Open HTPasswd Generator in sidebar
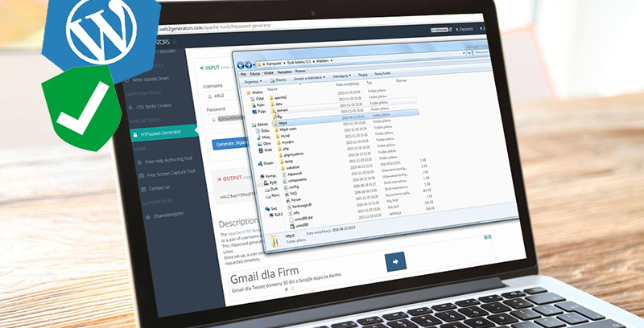The image size is (644, 328). point(163,133)
